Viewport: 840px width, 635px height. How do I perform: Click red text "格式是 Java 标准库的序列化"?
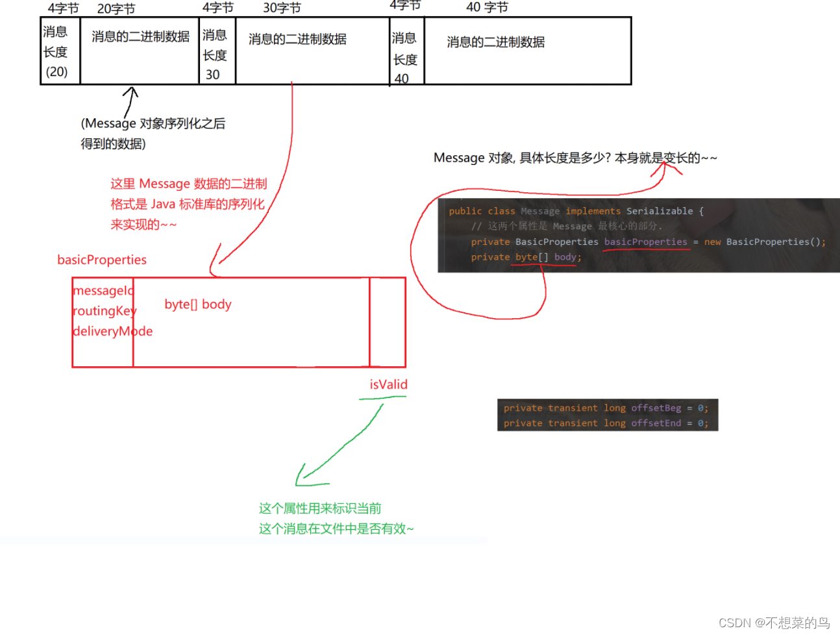point(188,204)
